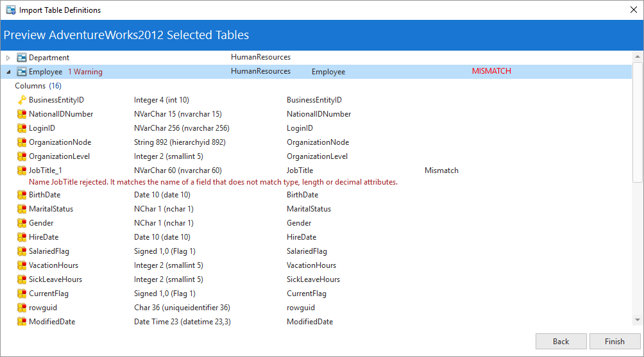Click the Columns (16) heading
The width and height of the screenshot is (644, 357).
coord(38,86)
